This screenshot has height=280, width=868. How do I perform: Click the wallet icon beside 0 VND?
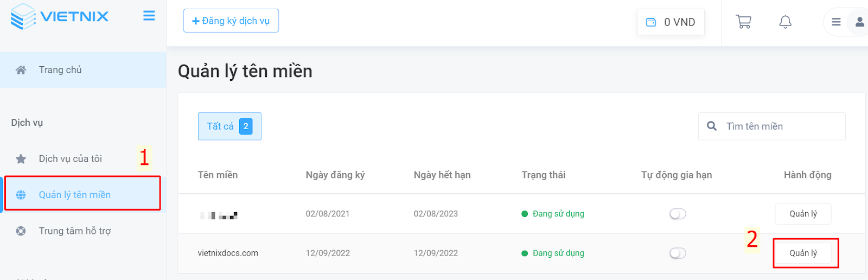point(651,22)
